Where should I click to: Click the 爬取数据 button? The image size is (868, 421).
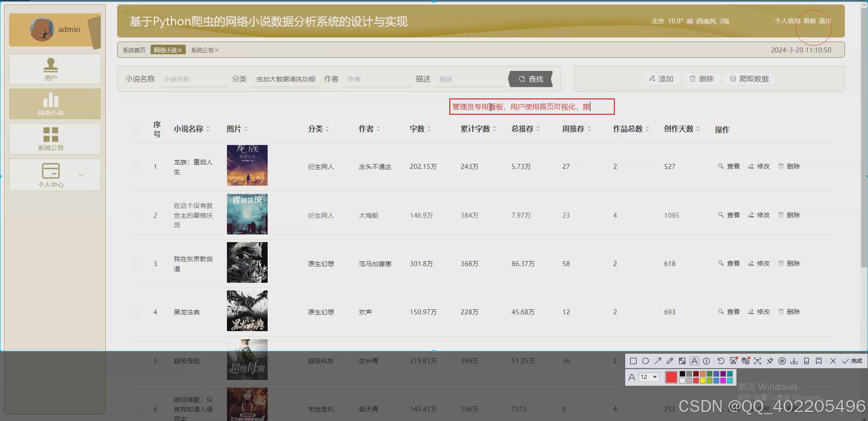749,78
